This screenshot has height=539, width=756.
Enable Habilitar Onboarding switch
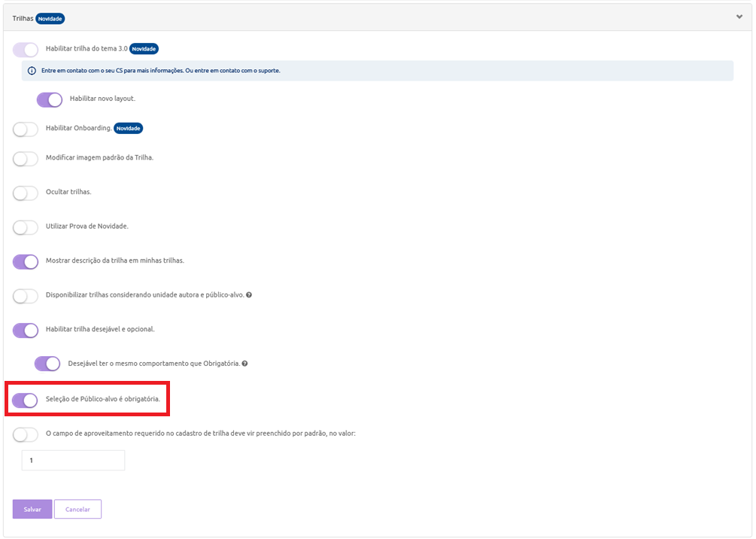[26, 129]
